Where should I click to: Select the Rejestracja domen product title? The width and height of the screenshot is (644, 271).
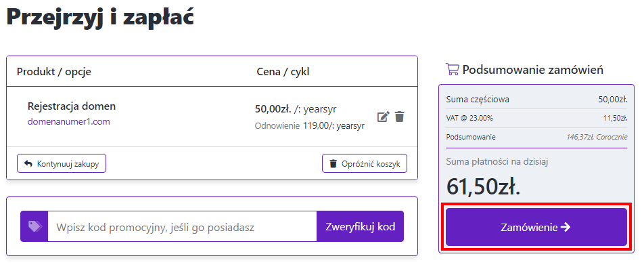click(72, 106)
